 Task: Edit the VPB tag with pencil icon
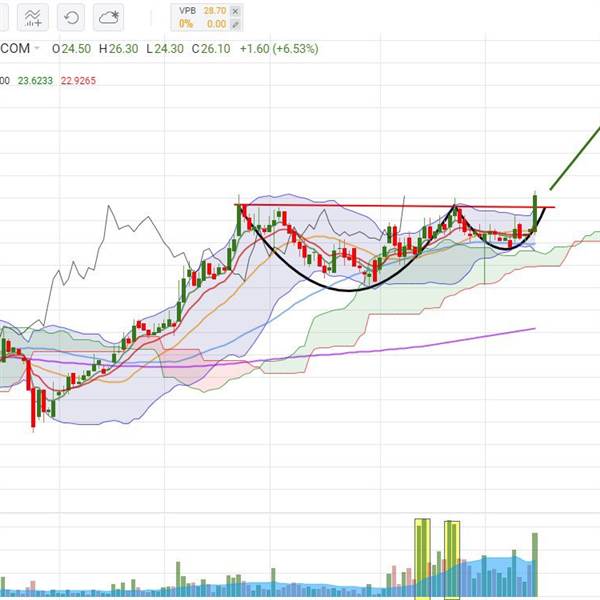(x=235, y=25)
